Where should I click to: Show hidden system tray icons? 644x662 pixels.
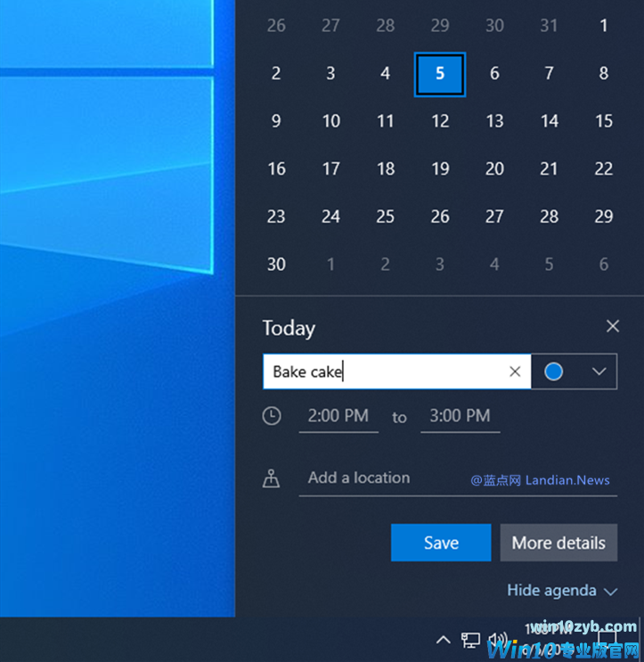(443, 640)
